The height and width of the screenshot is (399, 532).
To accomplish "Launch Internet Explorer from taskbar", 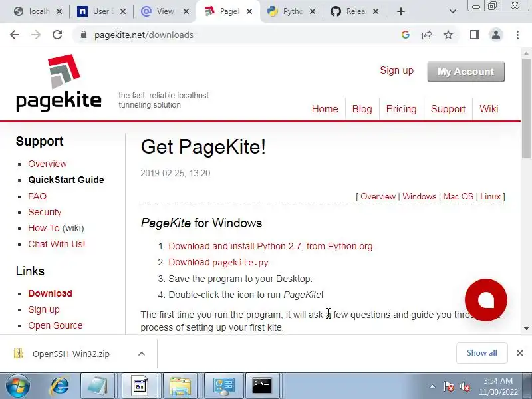I will (x=59, y=386).
